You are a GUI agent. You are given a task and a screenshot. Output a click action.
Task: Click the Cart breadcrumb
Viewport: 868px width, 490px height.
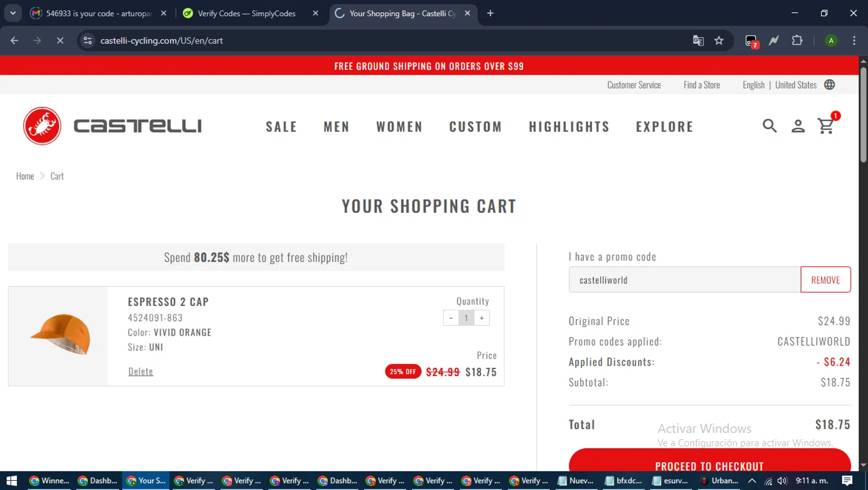pyautogui.click(x=57, y=176)
